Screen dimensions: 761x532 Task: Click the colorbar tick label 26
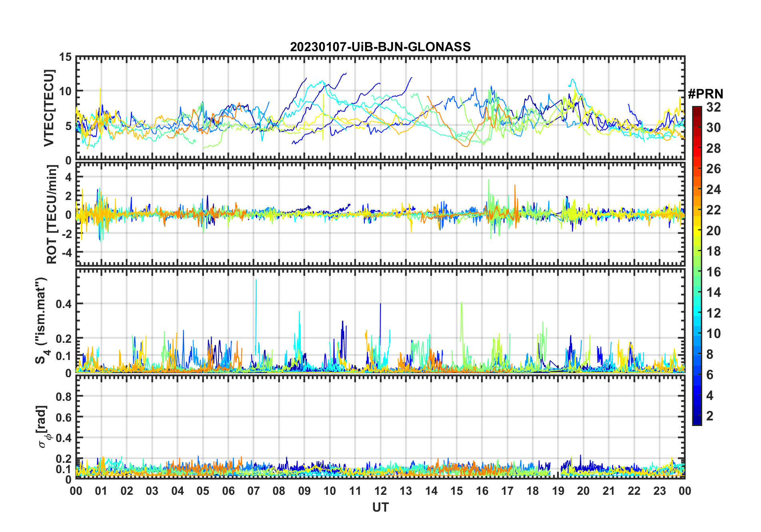pyautogui.click(x=713, y=169)
